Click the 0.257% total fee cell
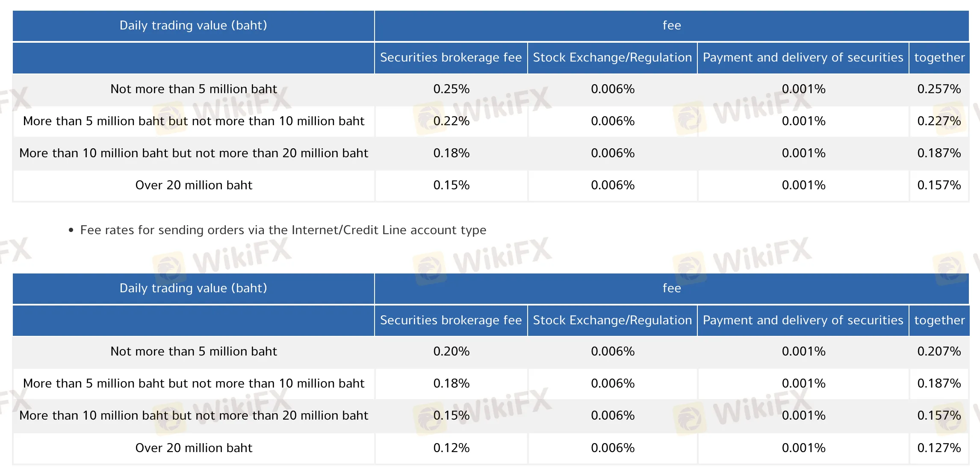 coord(939,89)
